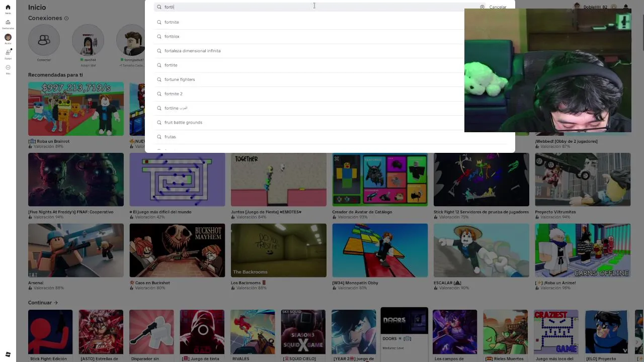Screen dimensions: 644x362
Task: Click the Roba un Brainrot title link
Action: (49, 141)
